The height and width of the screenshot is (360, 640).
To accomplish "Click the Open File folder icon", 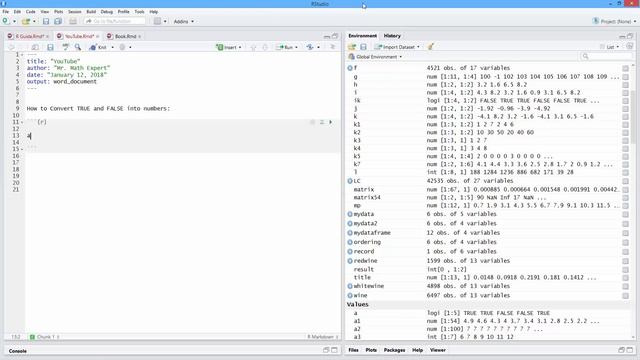I will (x=26, y=21).
